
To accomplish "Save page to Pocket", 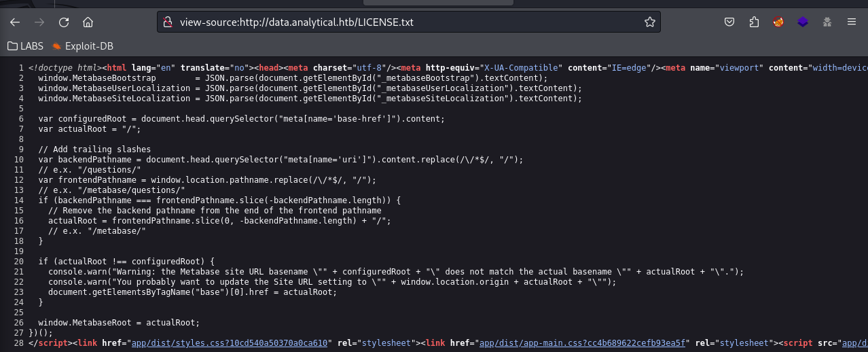I will coord(729,22).
